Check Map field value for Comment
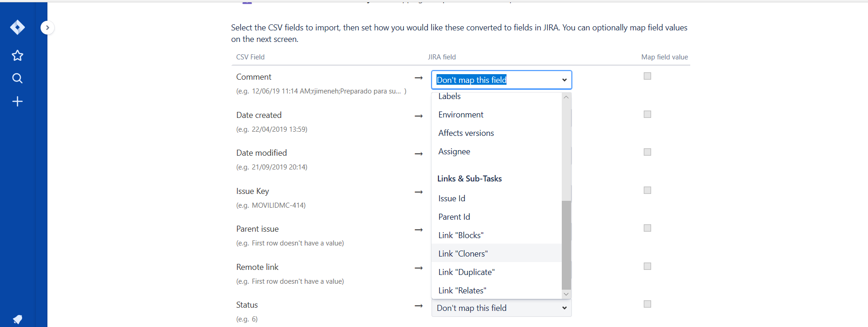The height and width of the screenshot is (327, 868). point(647,76)
